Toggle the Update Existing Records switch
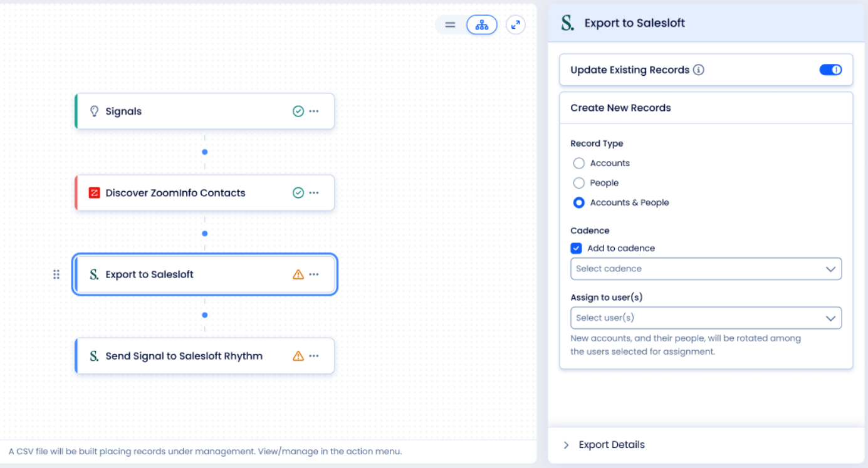 [830, 70]
